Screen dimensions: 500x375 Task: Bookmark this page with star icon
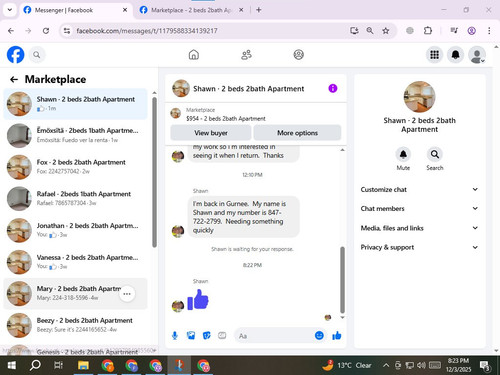coord(386,31)
